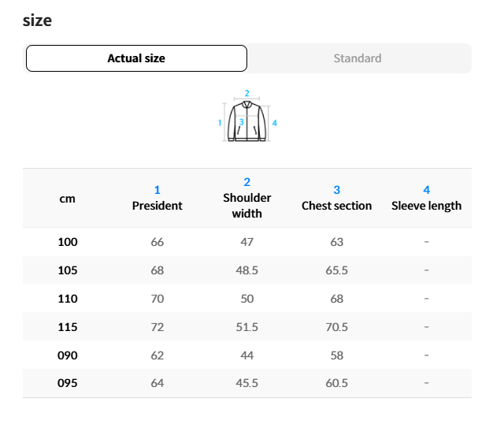
Task: Select the size 110 row label
Action: [68, 299]
